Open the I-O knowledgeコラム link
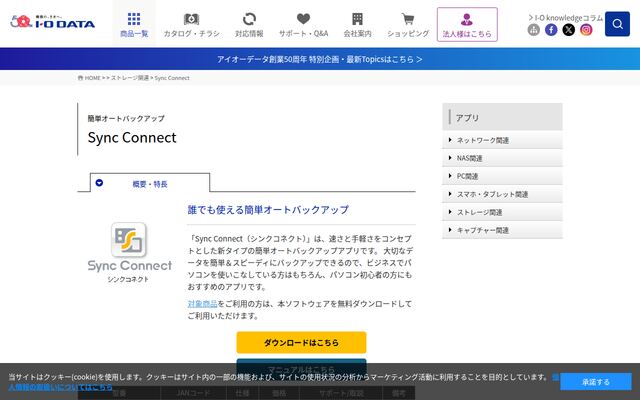 coord(565,18)
